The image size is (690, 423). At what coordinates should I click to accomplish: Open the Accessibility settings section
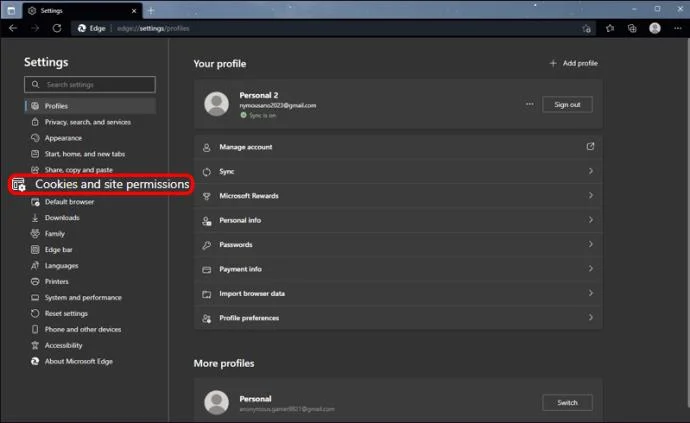[63, 345]
